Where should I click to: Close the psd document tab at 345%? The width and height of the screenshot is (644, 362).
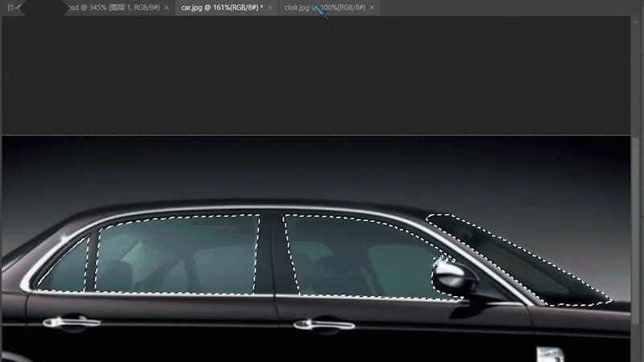pyautogui.click(x=167, y=7)
